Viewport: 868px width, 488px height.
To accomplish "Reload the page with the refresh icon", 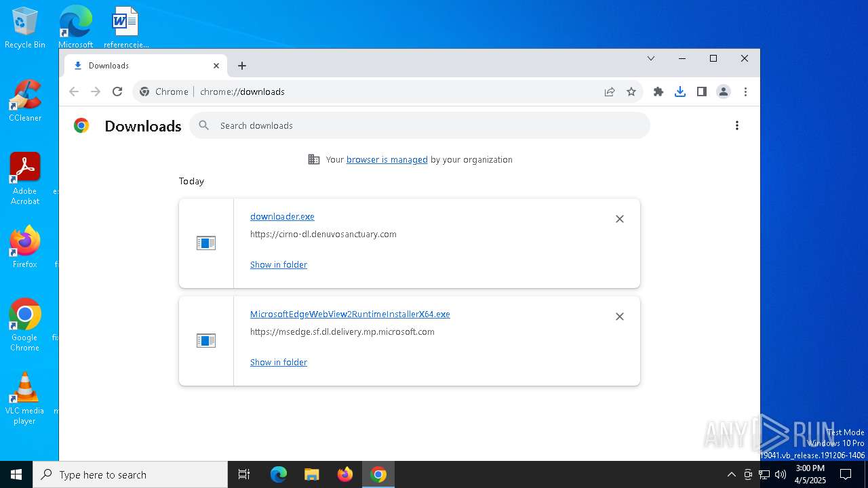I will [117, 91].
